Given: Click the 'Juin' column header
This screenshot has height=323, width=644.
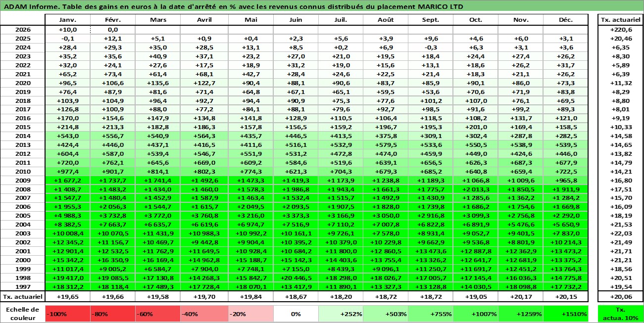Looking at the screenshot, I should click(296, 20).
